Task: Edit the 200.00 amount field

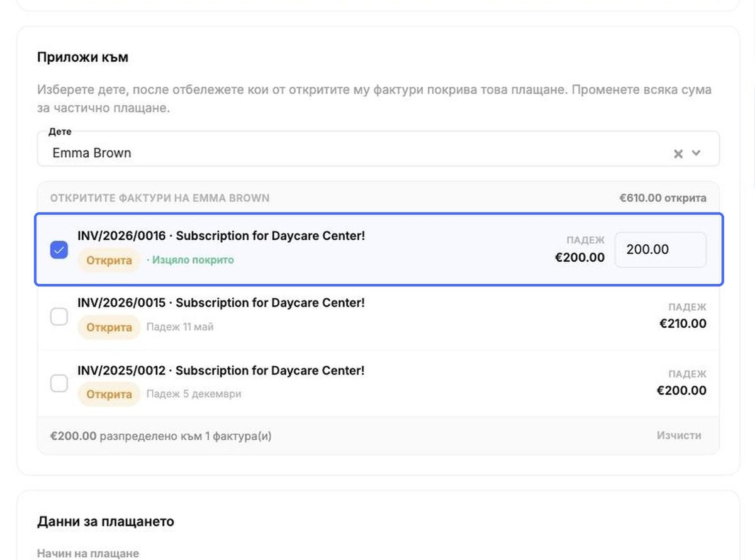Action: [661, 250]
